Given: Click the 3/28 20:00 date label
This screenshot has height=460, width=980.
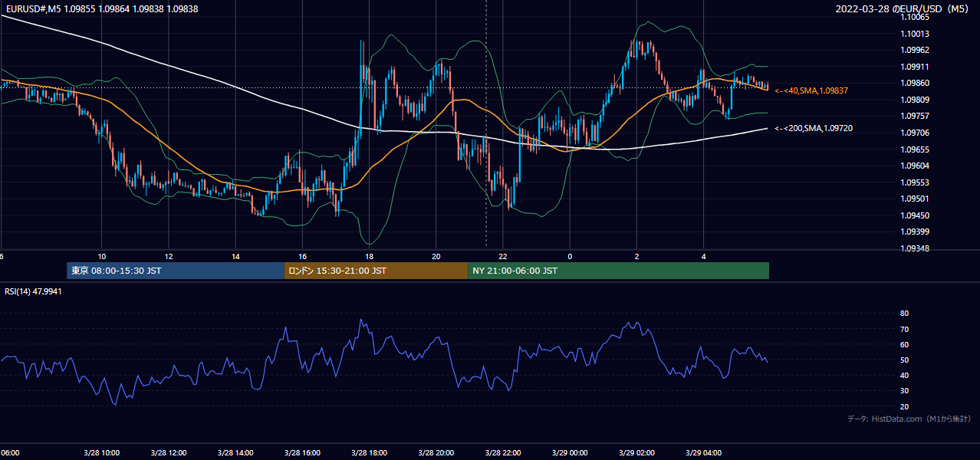Looking at the screenshot, I should (436, 452).
